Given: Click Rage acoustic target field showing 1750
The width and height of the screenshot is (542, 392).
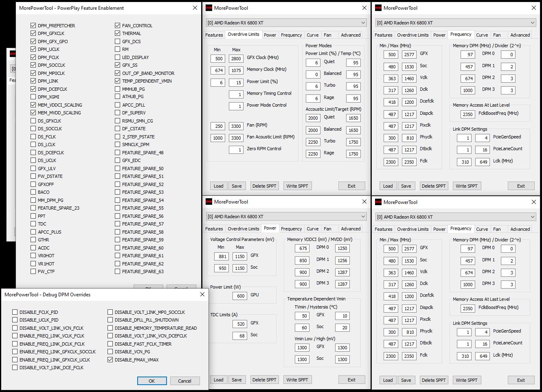Looking at the screenshot, I should tap(353, 154).
